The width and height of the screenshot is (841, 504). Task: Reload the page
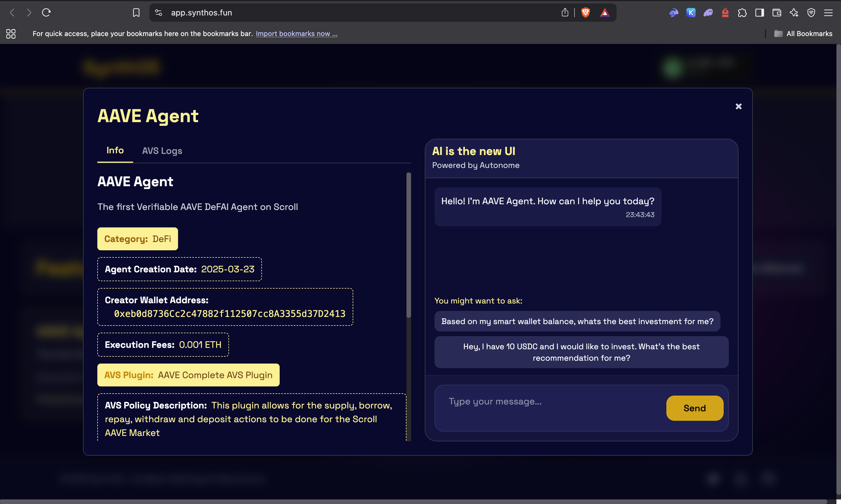46,13
